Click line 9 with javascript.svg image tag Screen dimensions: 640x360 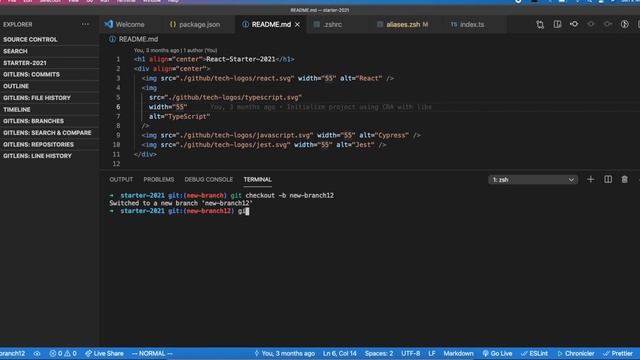(x=281, y=136)
